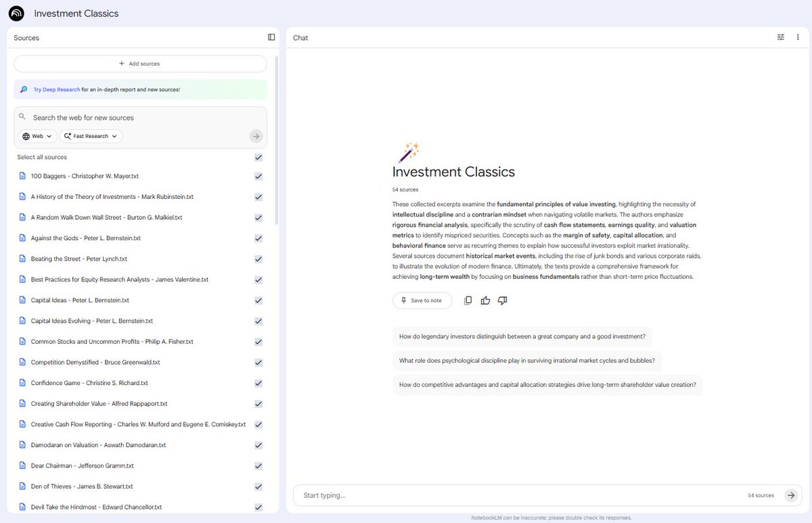Click the Competition Demystified document icon
Image resolution: width=812 pixels, height=523 pixels.
pyautogui.click(x=22, y=362)
